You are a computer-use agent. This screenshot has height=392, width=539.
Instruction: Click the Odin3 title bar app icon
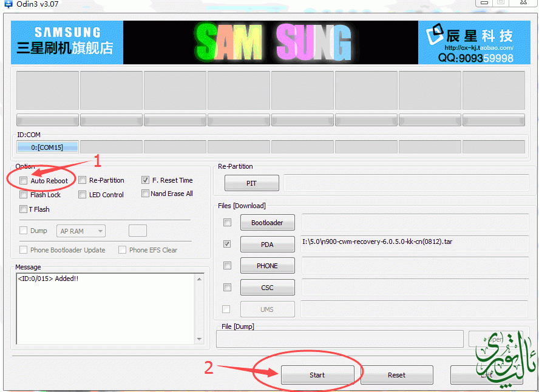click(8, 4)
